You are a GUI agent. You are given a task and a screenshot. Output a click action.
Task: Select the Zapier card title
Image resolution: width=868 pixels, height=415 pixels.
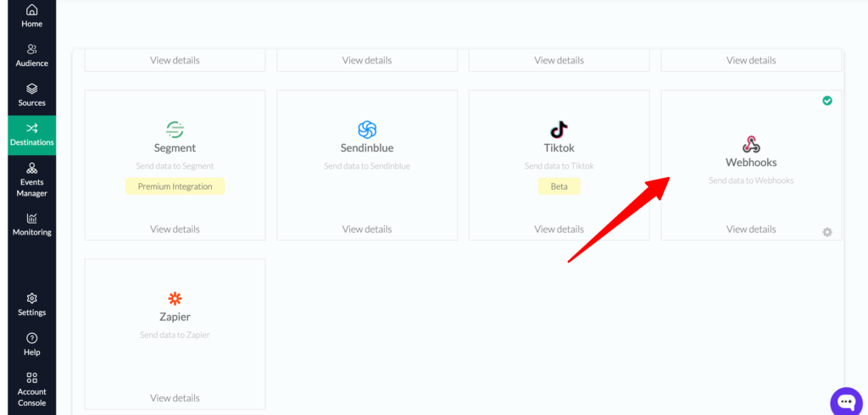coord(175,317)
